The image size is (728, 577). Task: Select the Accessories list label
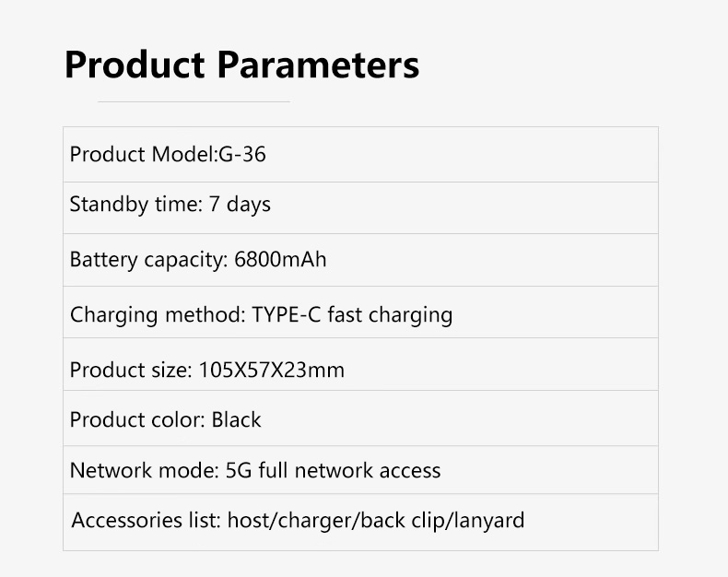146,520
